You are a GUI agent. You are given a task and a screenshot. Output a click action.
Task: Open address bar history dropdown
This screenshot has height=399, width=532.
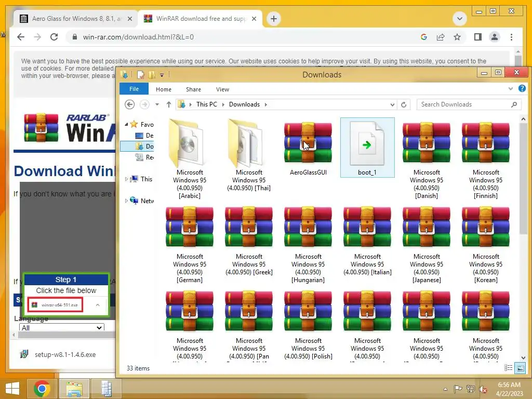pyautogui.click(x=392, y=104)
